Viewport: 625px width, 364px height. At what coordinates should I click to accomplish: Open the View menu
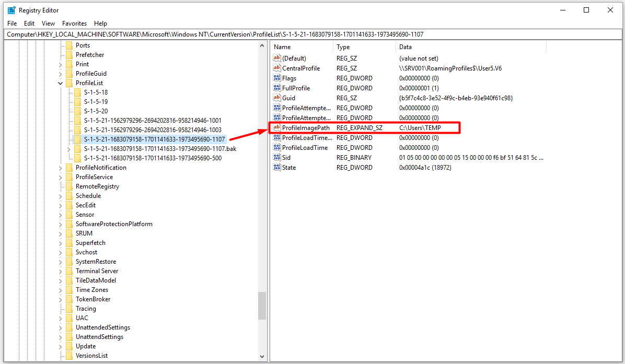48,24
